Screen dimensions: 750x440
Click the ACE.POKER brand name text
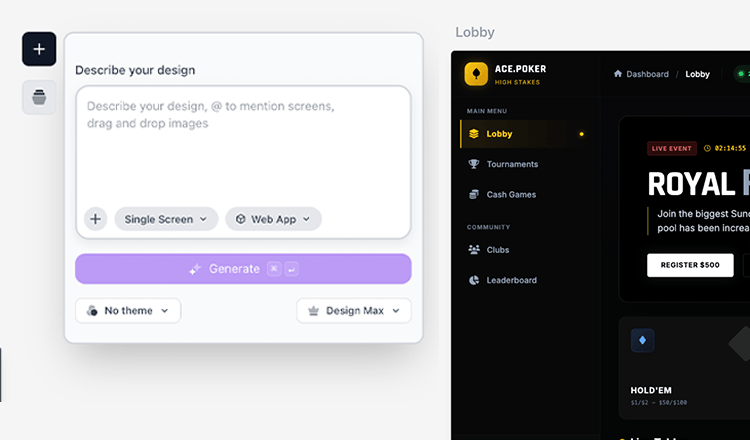tap(520, 69)
